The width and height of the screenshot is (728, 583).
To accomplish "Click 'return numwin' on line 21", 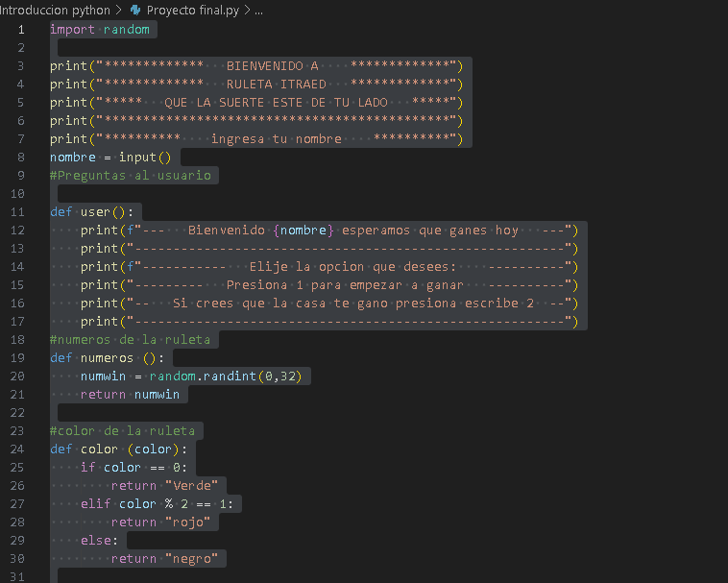I will tap(130, 395).
